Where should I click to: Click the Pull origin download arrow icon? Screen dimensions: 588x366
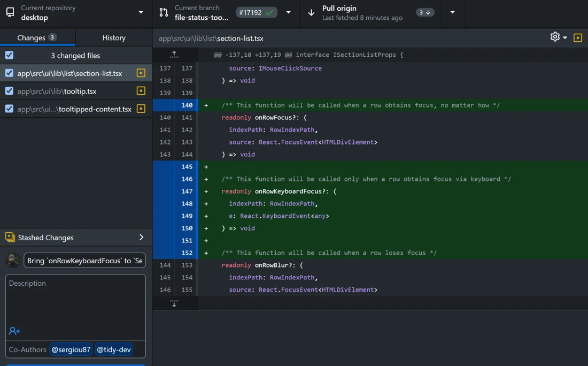coord(312,12)
